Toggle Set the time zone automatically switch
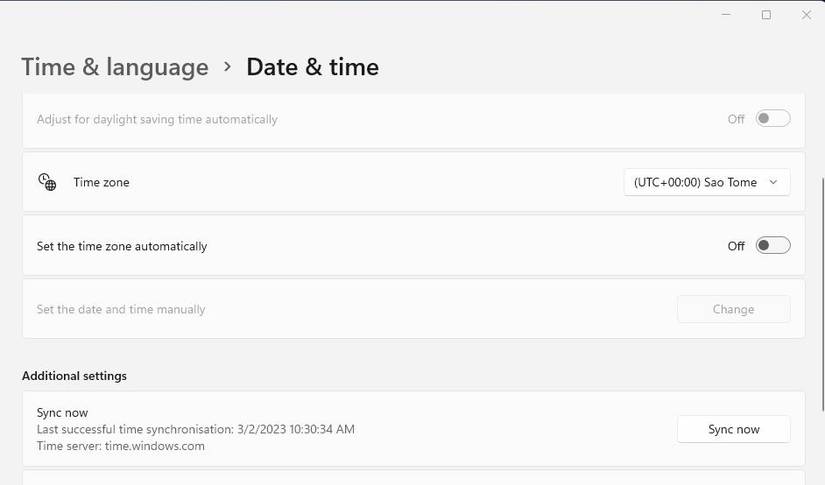The image size is (825, 485). [773, 246]
